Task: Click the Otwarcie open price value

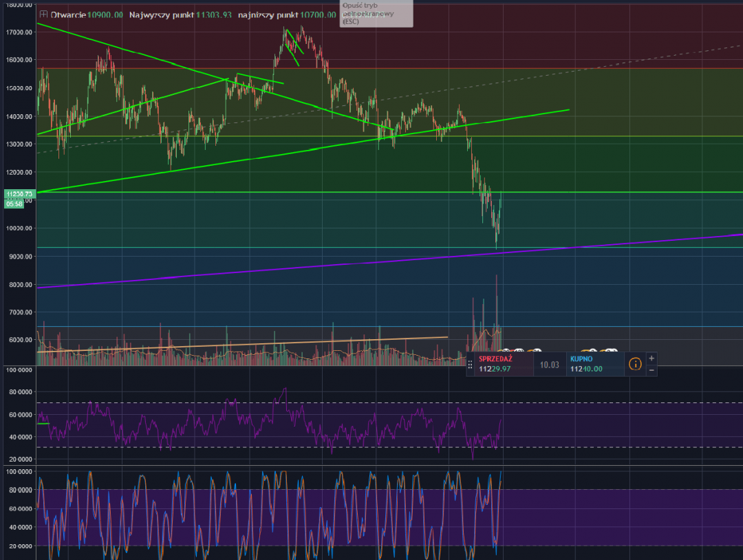Action: 106,14
